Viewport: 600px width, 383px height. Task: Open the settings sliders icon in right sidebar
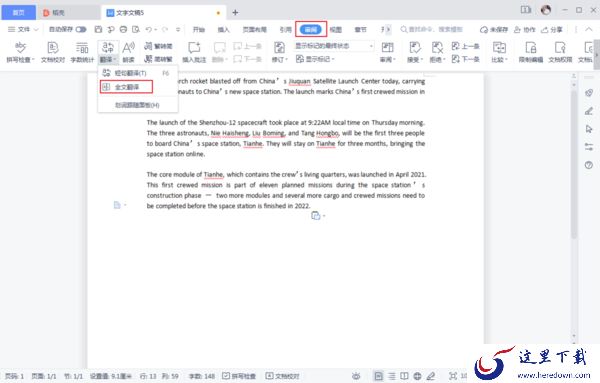point(589,147)
